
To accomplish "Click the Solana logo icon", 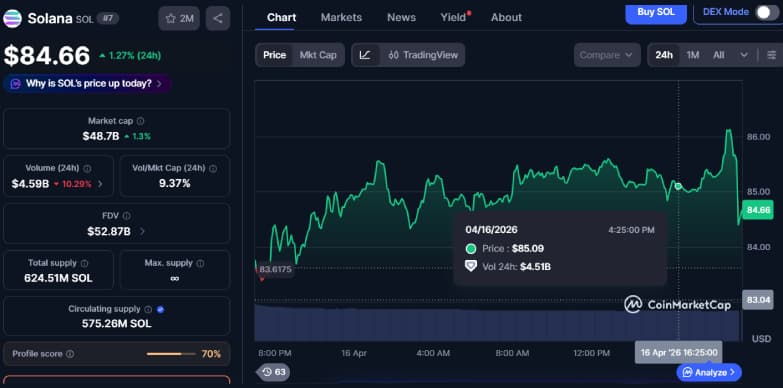I will point(12,18).
